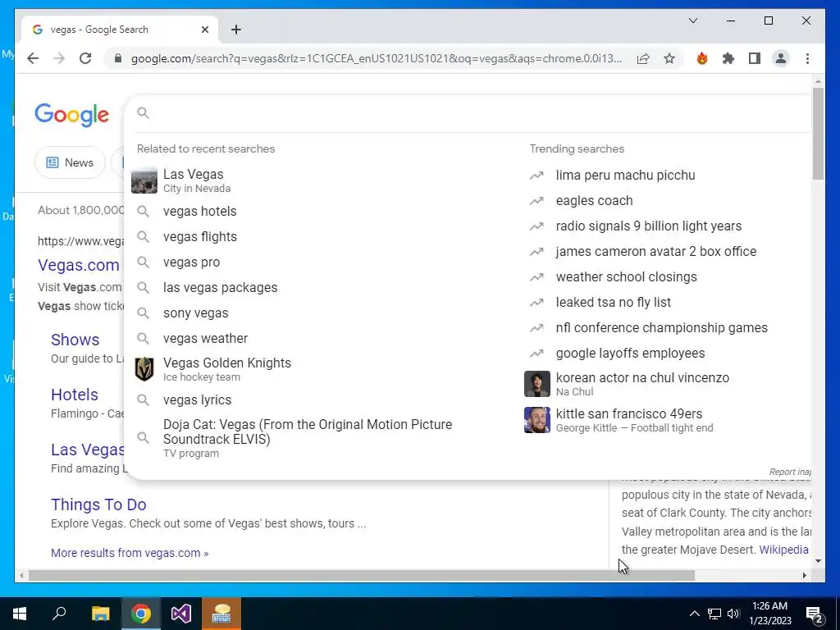Screen dimensions: 840x630
Task: Click the magnifier icon in search box
Action: click(x=143, y=113)
